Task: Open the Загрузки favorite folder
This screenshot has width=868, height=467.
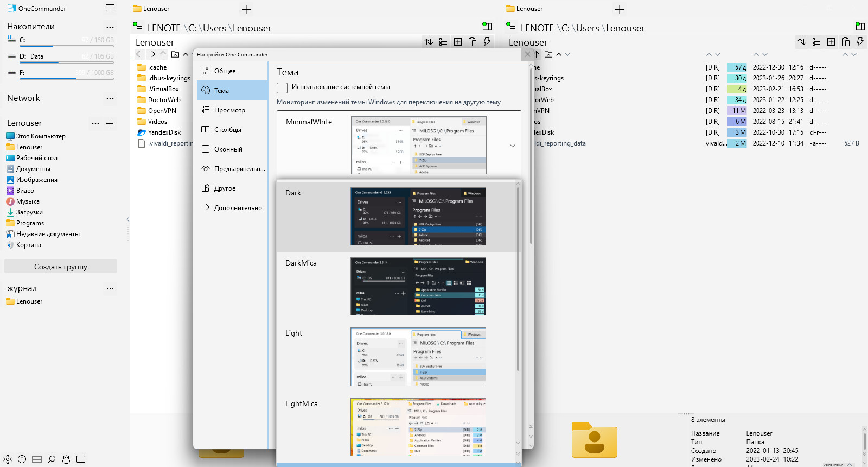Action: click(x=29, y=212)
